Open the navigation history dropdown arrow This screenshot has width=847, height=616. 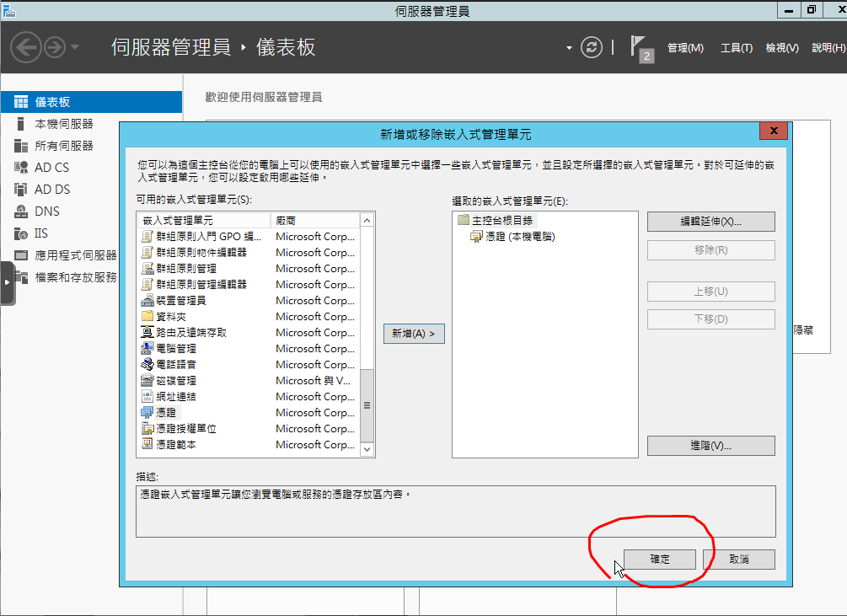coord(74,47)
